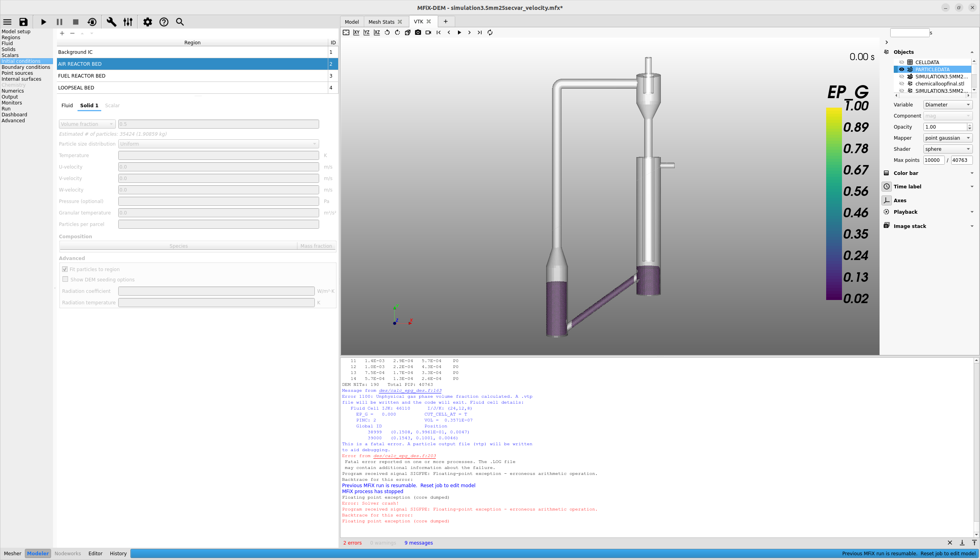Click the viridis color bar legend
Screen dimensions: 980x560
point(834,204)
